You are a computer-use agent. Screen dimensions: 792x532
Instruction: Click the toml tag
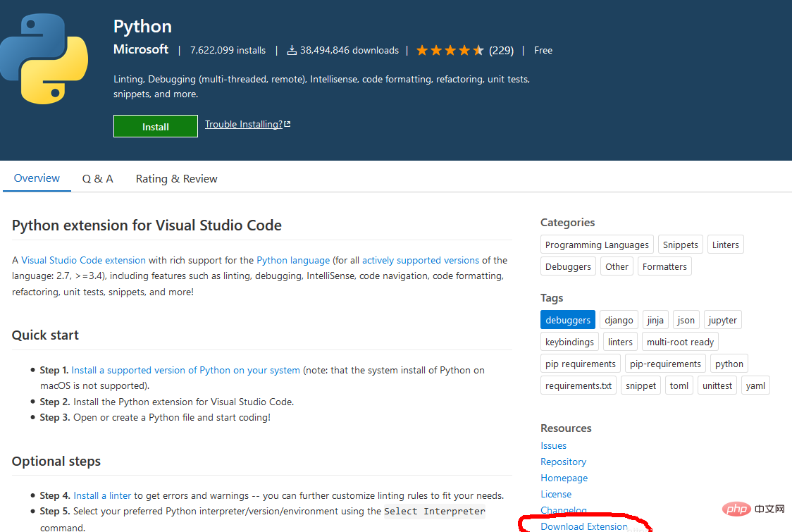coord(679,385)
